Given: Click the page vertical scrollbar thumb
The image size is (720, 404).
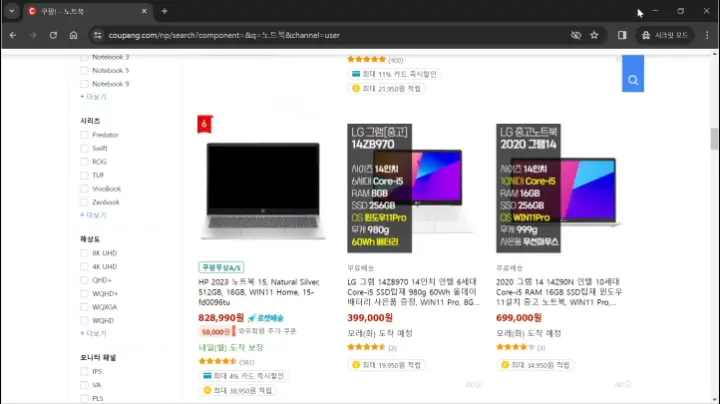Looking at the screenshot, I should pyautogui.click(x=714, y=138).
